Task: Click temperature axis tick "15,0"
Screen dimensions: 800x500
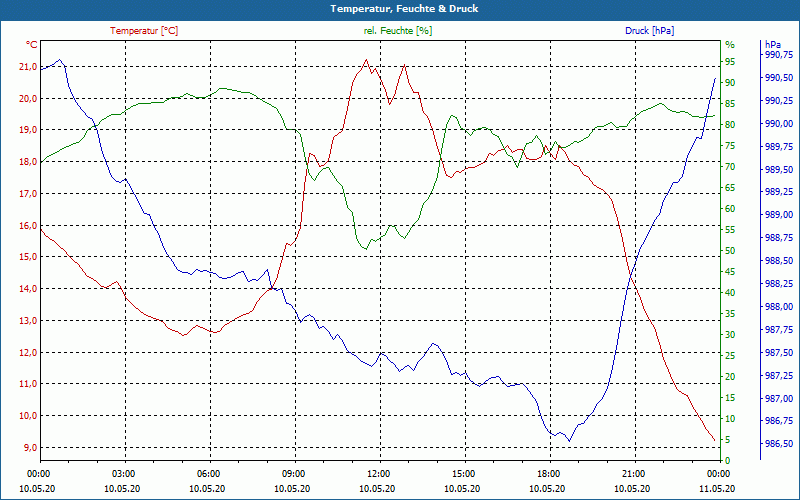Action: tap(29, 257)
